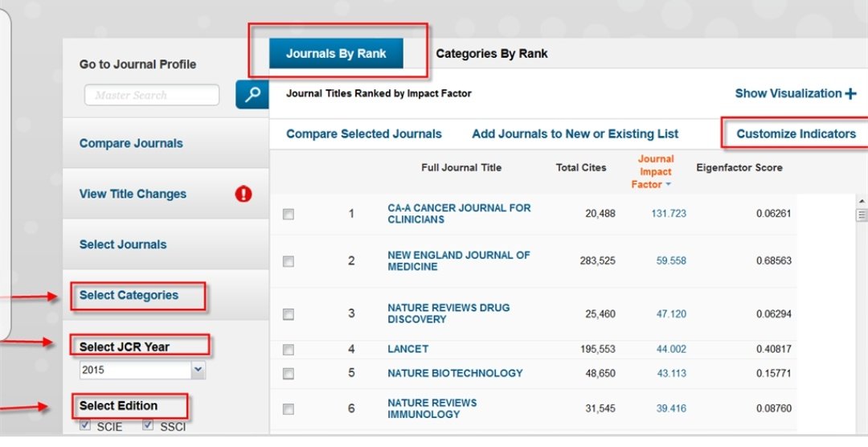Click the red alert icon beside View Title Changes
The width and height of the screenshot is (868, 447).
pyautogui.click(x=244, y=194)
